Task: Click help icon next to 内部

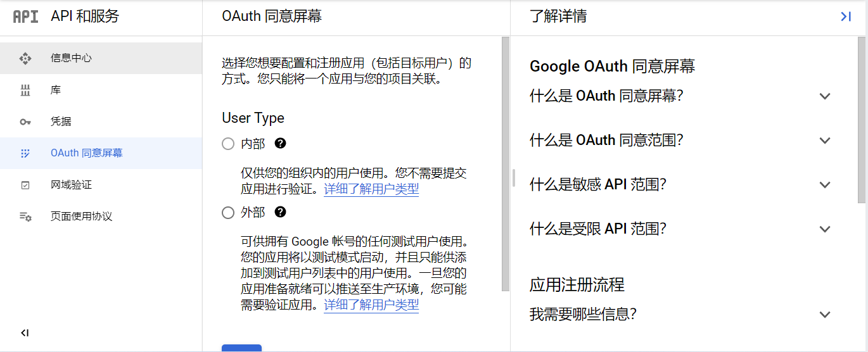Action: [x=281, y=144]
